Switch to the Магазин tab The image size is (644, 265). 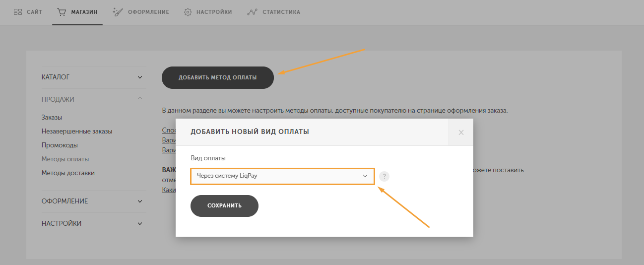click(x=77, y=12)
